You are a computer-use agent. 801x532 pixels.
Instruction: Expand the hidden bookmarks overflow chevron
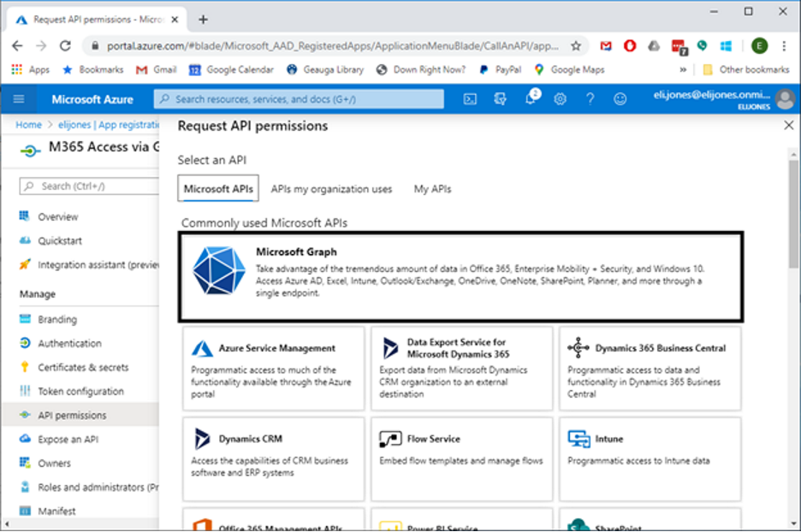(x=683, y=70)
